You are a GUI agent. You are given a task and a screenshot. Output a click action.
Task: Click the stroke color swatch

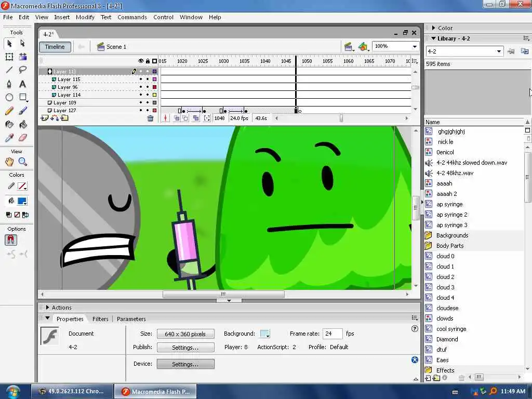[x=22, y=187]
